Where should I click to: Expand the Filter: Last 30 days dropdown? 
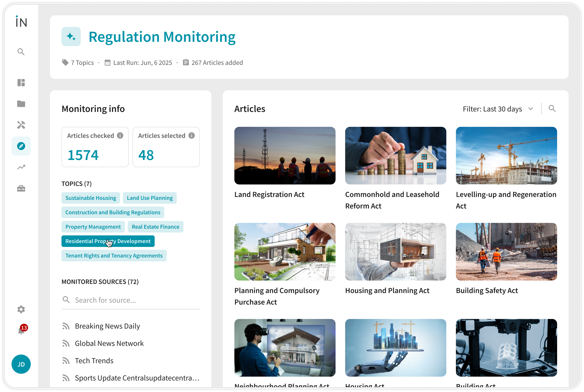click(x=498, y=109)
